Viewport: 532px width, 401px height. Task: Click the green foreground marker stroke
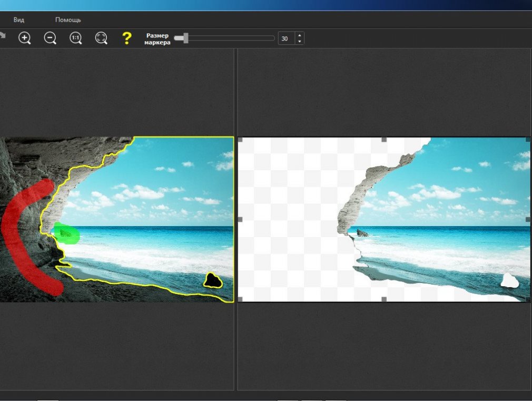67,233
